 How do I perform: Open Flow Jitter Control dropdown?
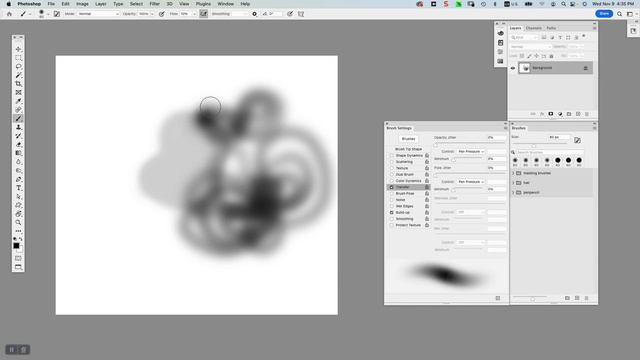coord(471,182)
